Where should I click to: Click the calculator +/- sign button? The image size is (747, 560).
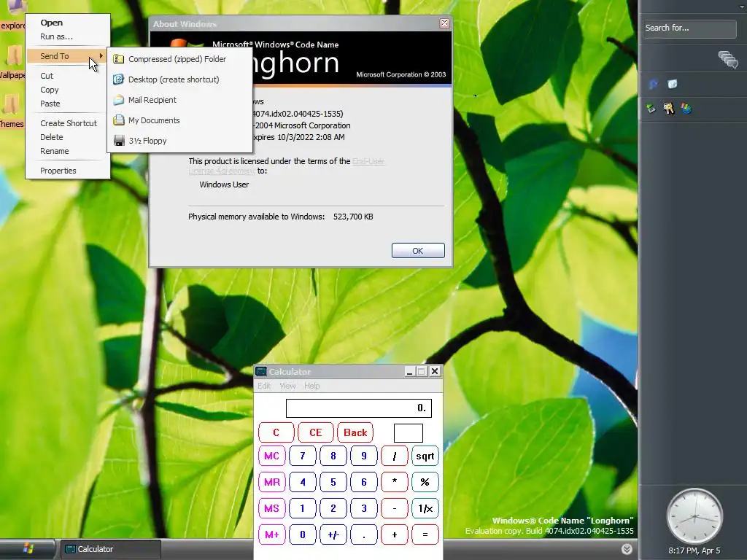pos(333,534)
